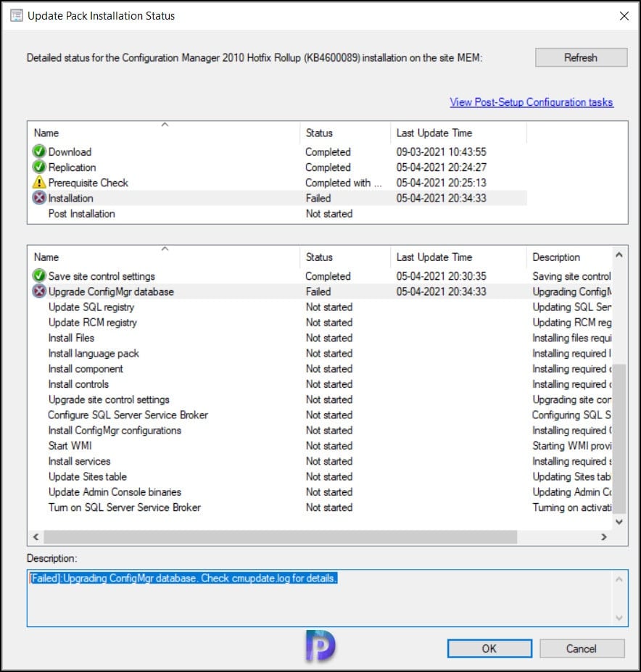Select the Upgrade site control settings row

(x=320, y=399)
